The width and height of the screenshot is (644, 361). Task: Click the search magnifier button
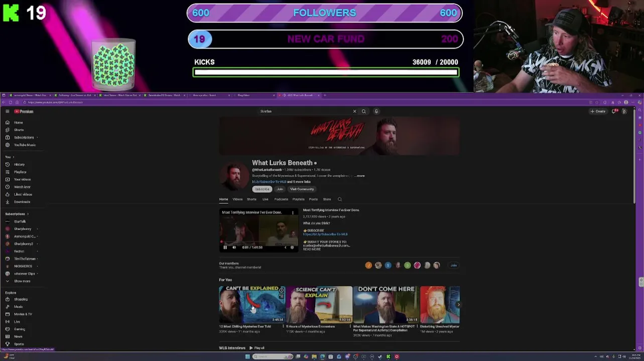[364, 111]
